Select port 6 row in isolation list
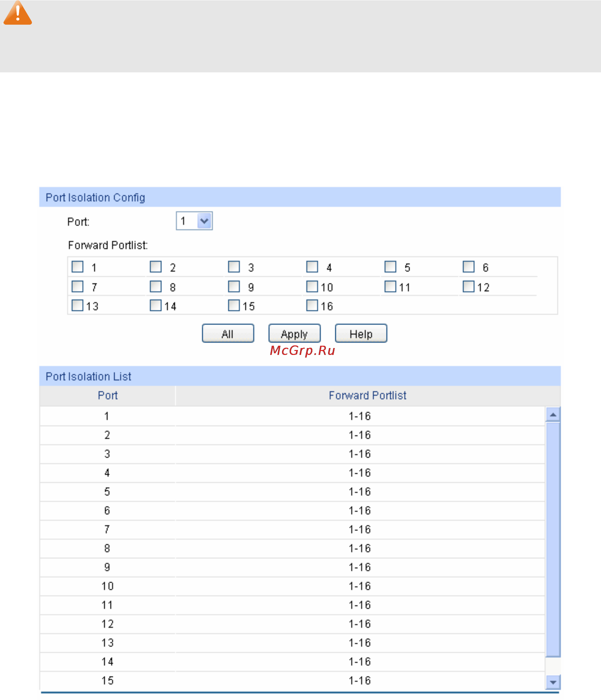Viewport: 601px width, 700px height. [x=292, y=511]
